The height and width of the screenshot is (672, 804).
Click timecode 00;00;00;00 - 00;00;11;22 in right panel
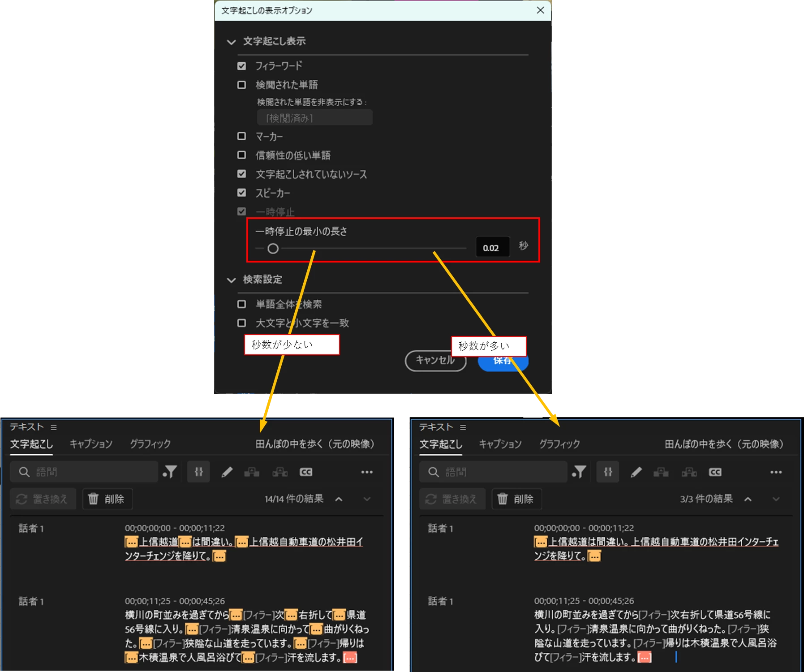[x=584, y=528]
